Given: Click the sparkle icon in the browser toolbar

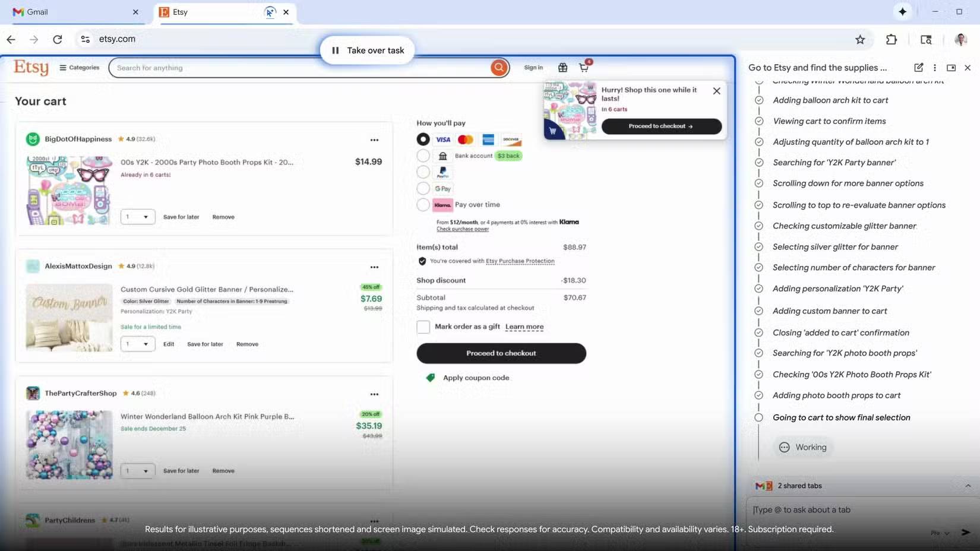Looking at the screenshot, I should (x=902, y=11).
